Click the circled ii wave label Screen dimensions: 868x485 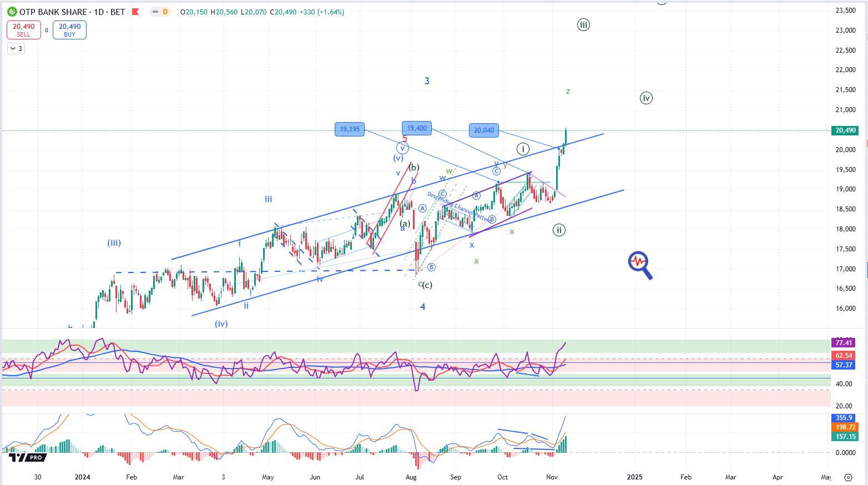point(559,230)
